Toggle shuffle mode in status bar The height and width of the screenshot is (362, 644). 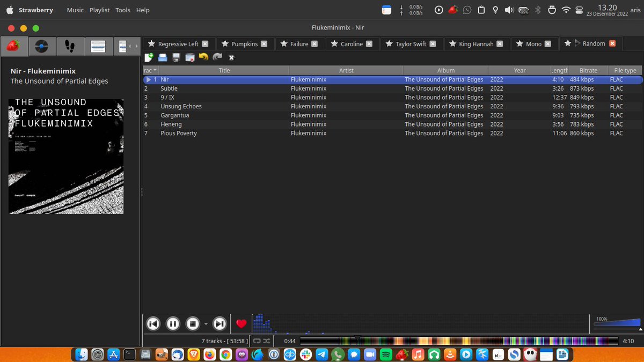[x=266, y=341]
